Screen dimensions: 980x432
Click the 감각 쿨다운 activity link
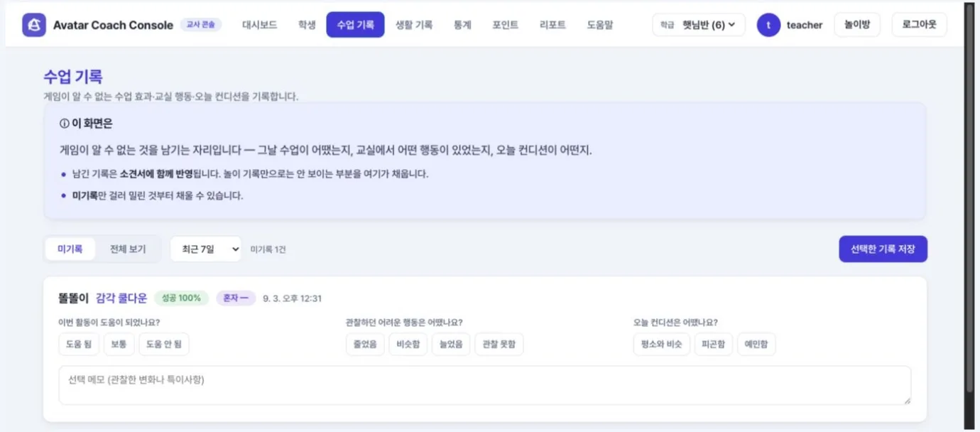pos(121,298)
